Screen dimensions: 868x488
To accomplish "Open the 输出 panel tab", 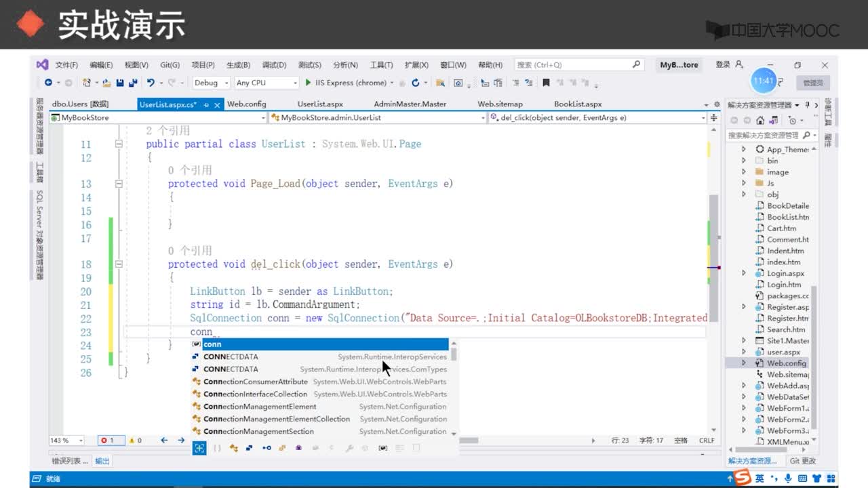I will coord(102,461).
